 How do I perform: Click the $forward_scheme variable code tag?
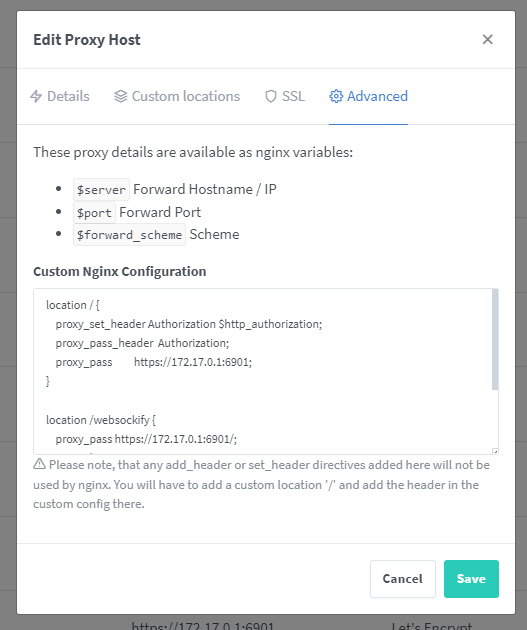point(129,234)
